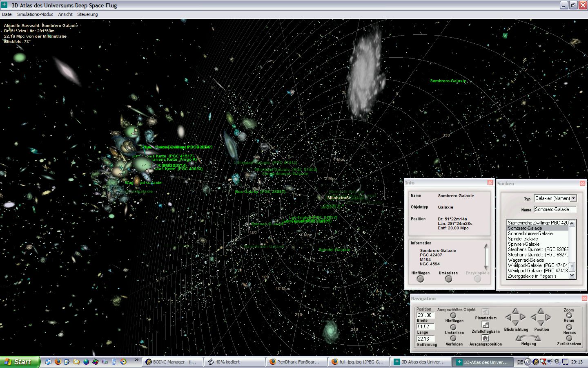
Task: Toggle Hinfliegen in the Navigation panel
Action: pyautogui.click(x=453, y=315)
